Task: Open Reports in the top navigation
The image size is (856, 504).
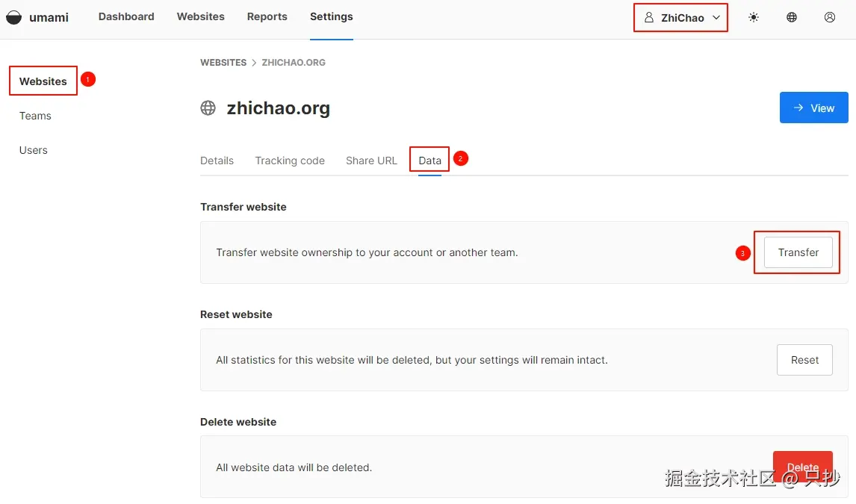Action: [267, 16]
